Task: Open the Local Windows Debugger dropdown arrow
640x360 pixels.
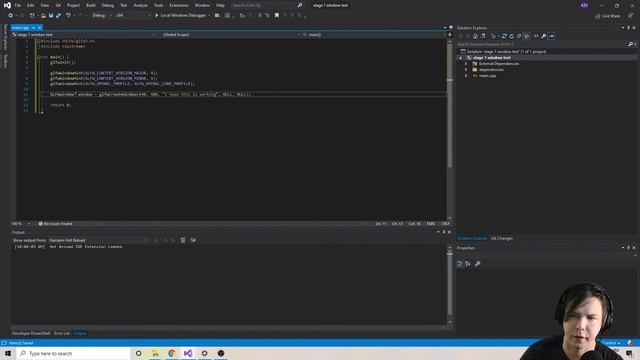Action: [x=209, y=16]
